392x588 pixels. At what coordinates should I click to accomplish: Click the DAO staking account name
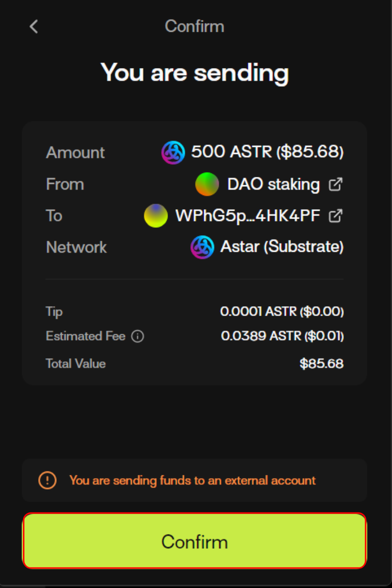coord(273,184)
